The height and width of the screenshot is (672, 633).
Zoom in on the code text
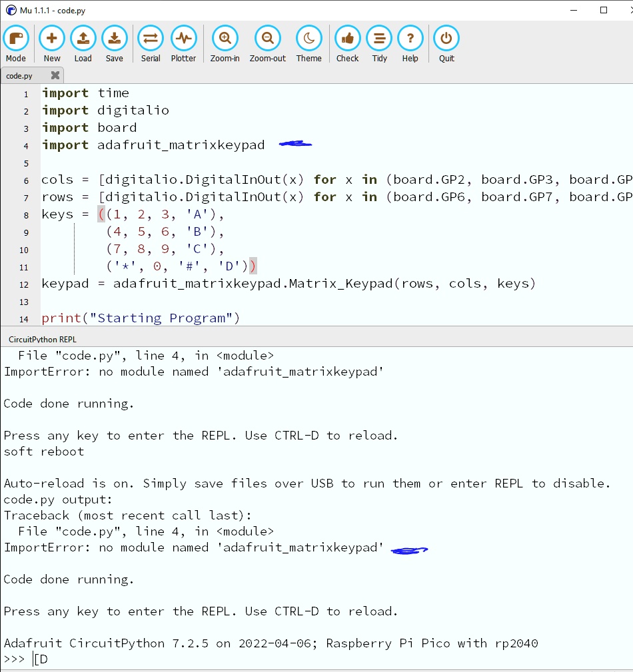[225, 38]
